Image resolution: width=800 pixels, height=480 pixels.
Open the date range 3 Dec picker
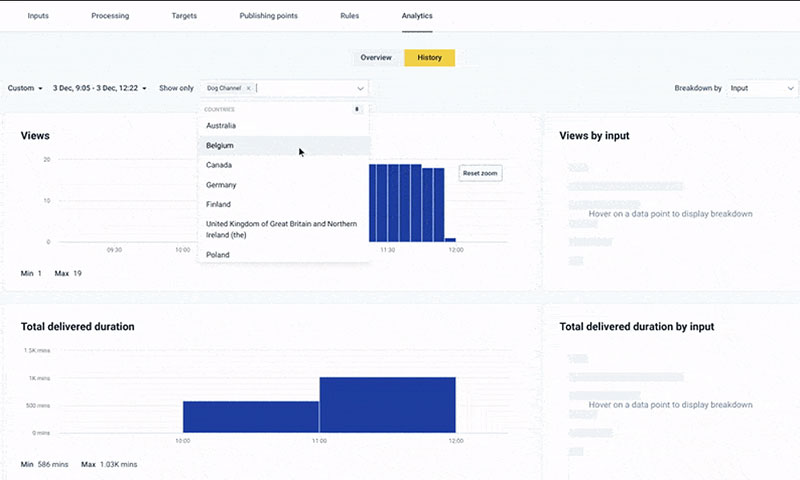[x=99, y=88]
